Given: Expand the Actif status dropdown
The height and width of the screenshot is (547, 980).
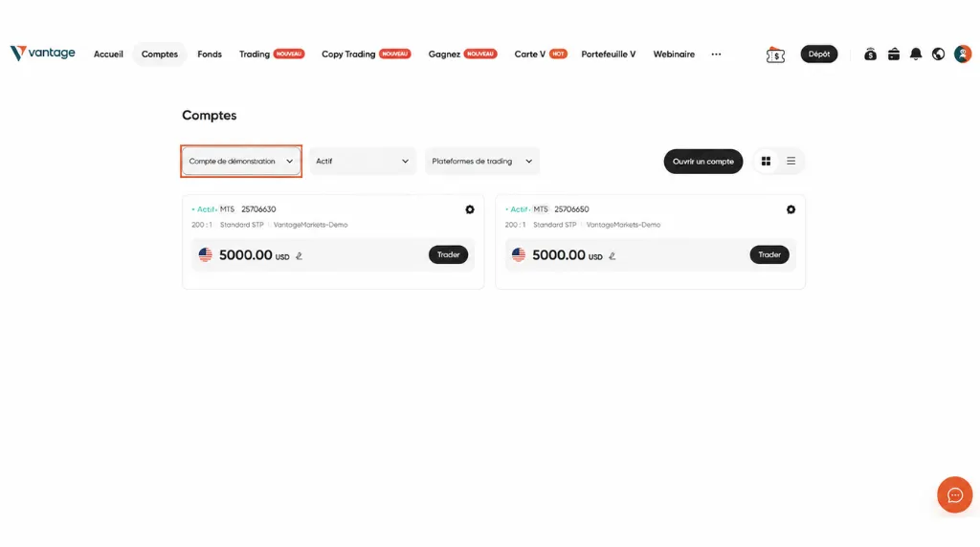Looking at the screenshot, I should coord(363,161).
